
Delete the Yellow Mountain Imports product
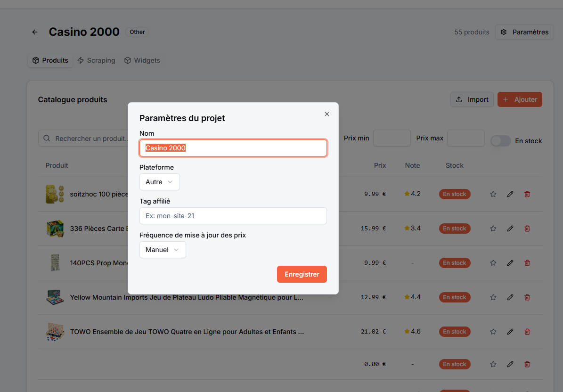coord(527,298)
